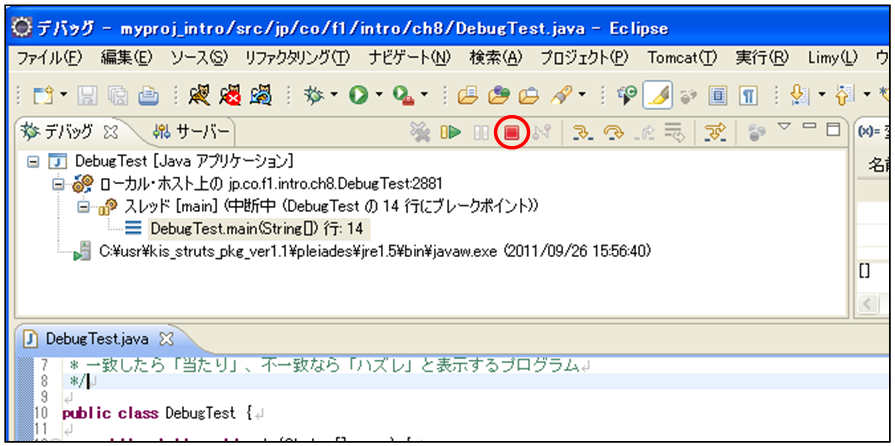
Task: Click the green Run button in toolbar
Action: (x=356, y=95)
